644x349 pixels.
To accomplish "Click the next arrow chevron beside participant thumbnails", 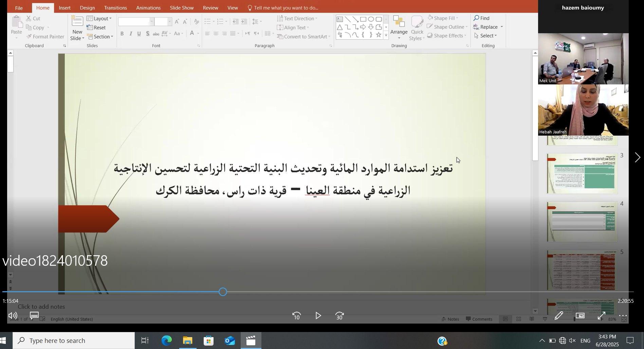I will pos(637,157).
